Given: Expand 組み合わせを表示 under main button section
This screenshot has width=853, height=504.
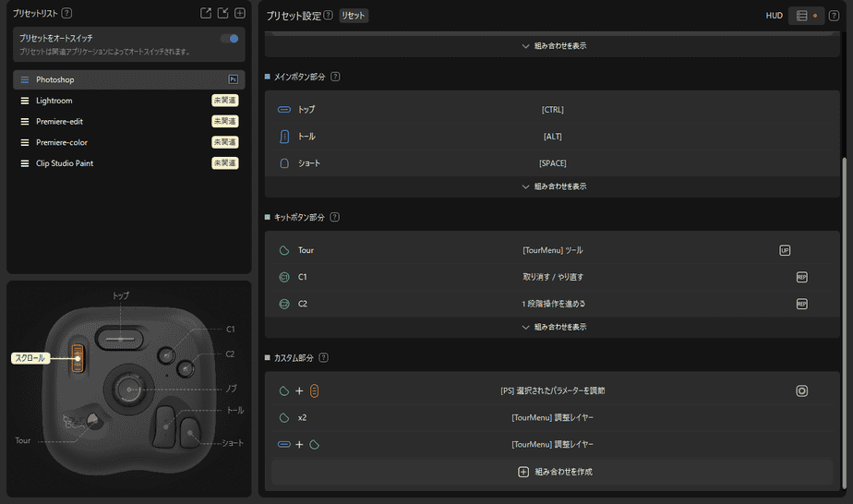Looking at the screenshot, I should point(554,186).
